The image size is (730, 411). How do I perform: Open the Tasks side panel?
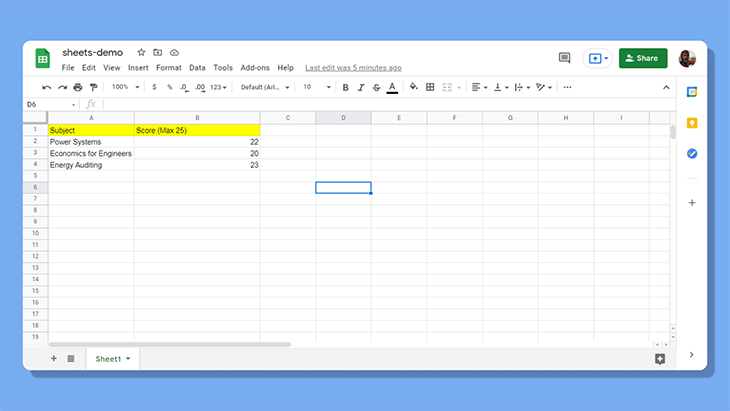pyautogui.click(x=692, y=154)
